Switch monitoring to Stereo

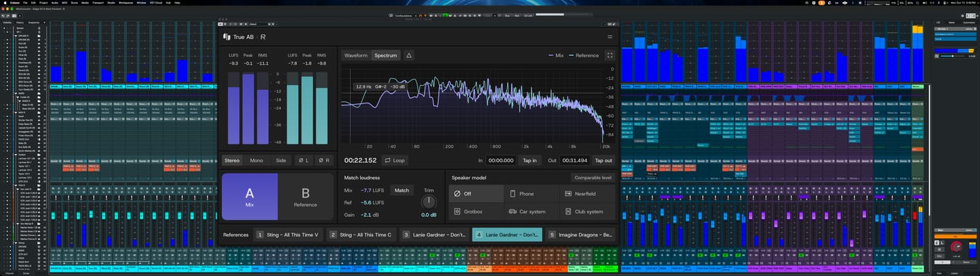pyautogui.click(x=233, y=160)
